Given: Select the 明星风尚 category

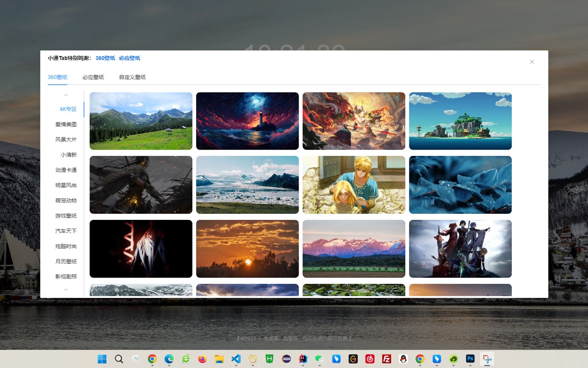Looking at the screenshot, I should coord(66,185).
